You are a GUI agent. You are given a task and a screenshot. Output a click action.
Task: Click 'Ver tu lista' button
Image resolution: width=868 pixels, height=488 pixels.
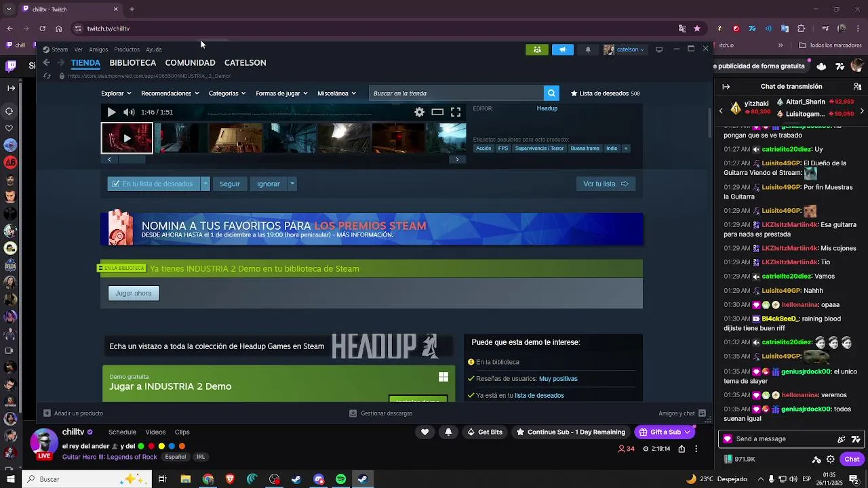tap(606, 184)
